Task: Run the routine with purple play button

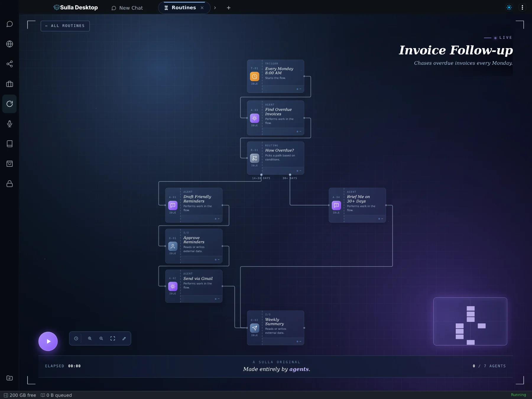Action: coord(48,341)
